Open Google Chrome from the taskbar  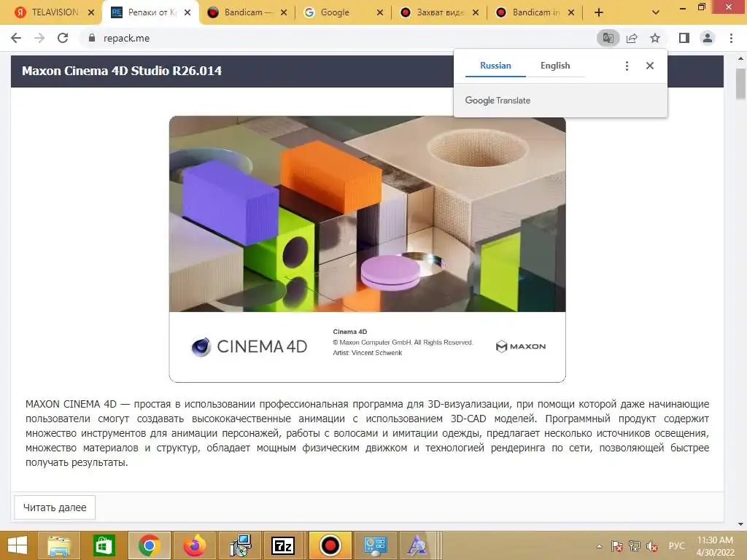point(149,545)
